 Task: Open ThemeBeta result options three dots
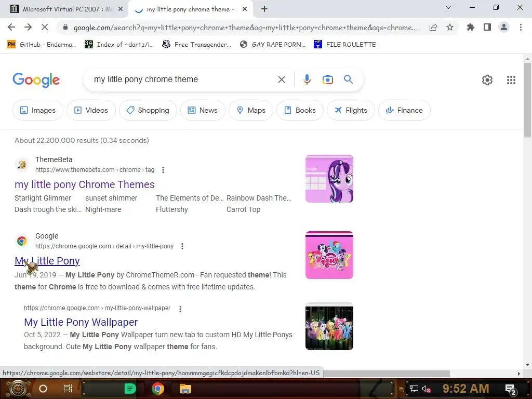(x=163, y=170)
